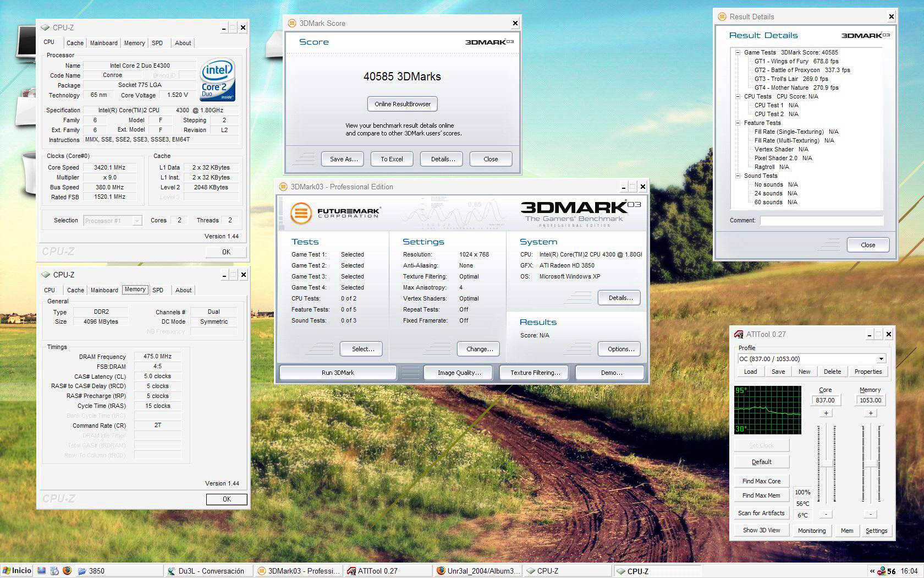The height and width of the screenshot is (578, 924).
Task: Click the Memory clock value field 1053.00
Action: (870, 400)
